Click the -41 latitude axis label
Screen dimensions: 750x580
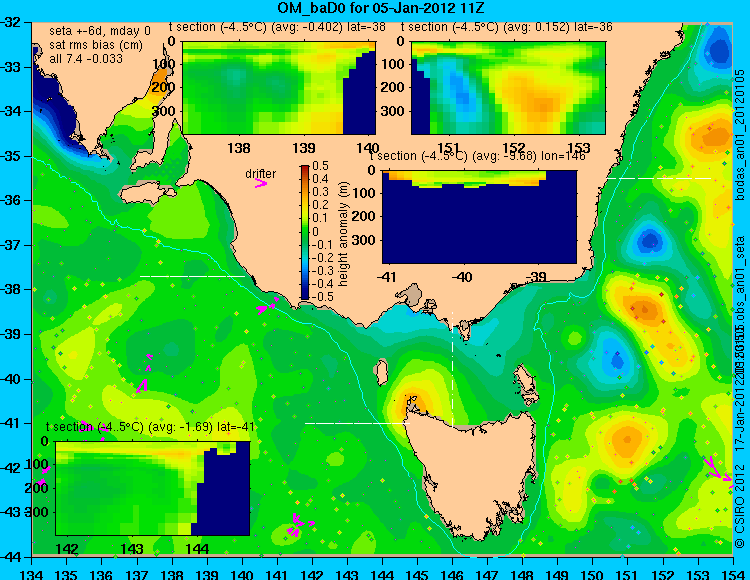pyautogui.click(x=12, y=423)
